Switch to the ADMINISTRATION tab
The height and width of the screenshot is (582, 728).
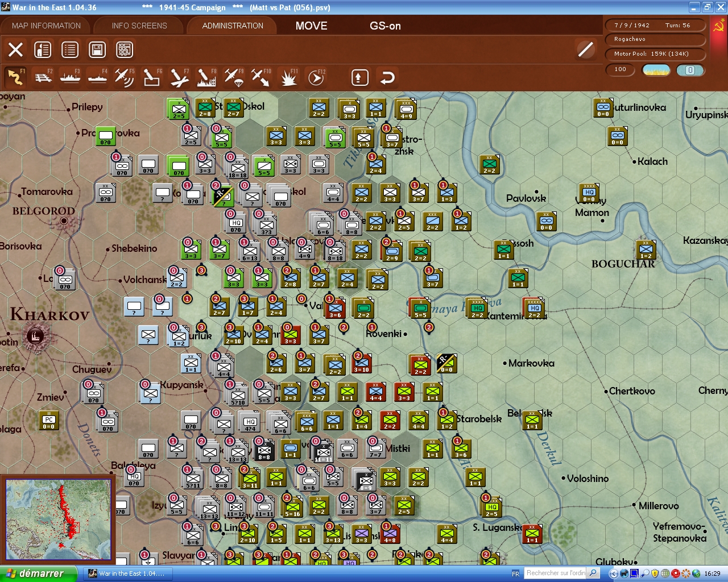(233, 26)
